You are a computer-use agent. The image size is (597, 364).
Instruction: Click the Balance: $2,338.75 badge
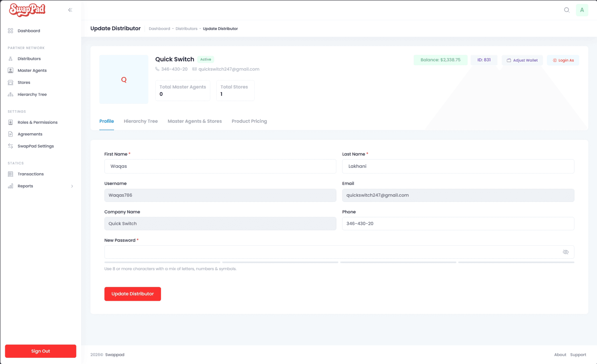tap(440, 60)
